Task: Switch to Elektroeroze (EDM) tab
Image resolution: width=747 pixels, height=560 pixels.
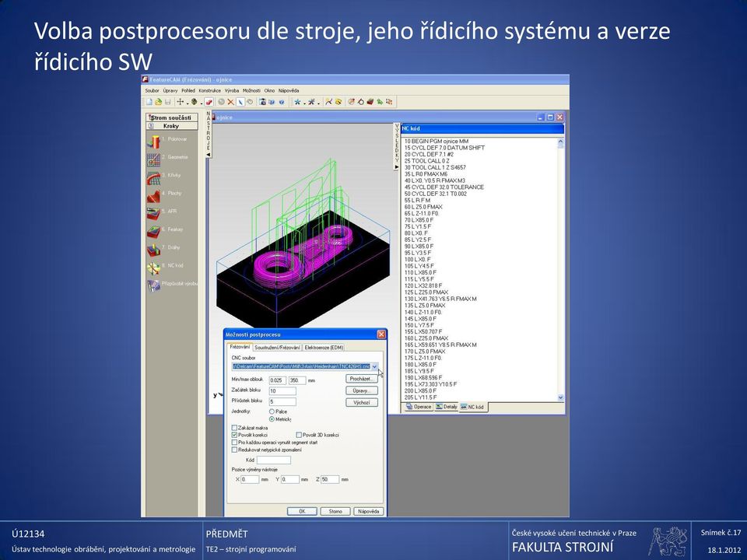Action: point(324,348)
